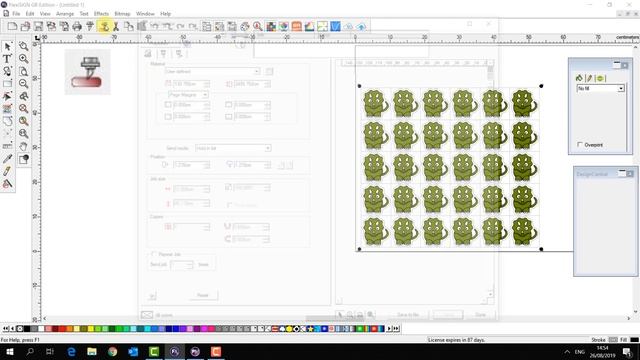The height and width of the screenshot is (360, 640).
Task: Click the status bar Stroke swatch
Action: [x=613, y=340]
